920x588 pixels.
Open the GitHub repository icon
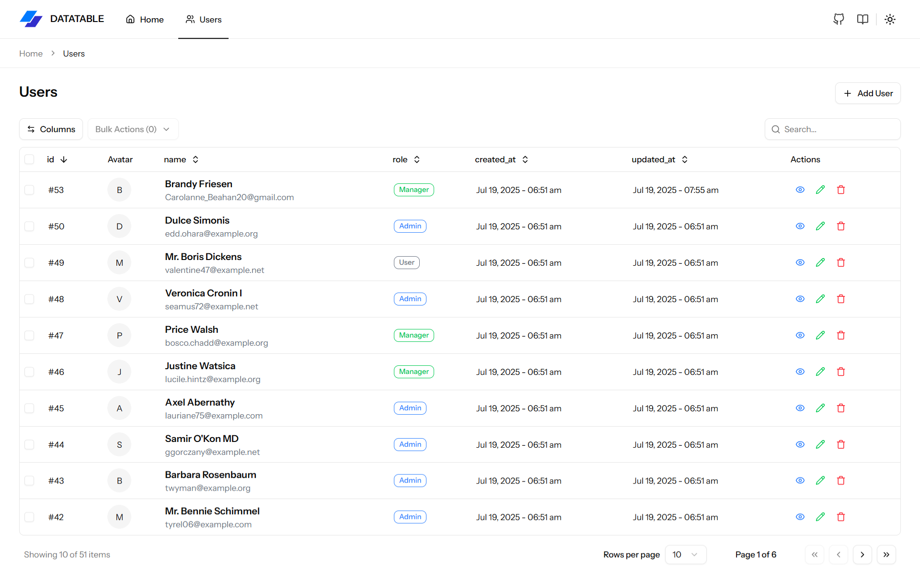(839, 19)
